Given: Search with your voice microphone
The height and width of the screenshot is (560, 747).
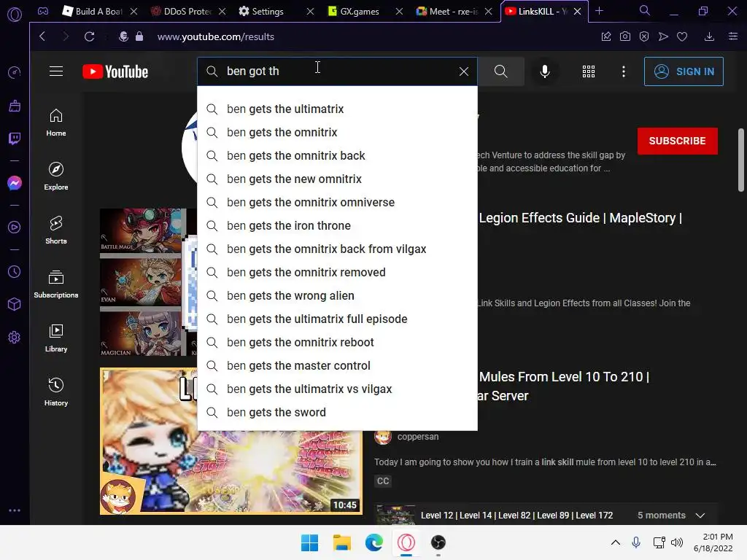Looking at the screenshot, I should tap(544, 71).
